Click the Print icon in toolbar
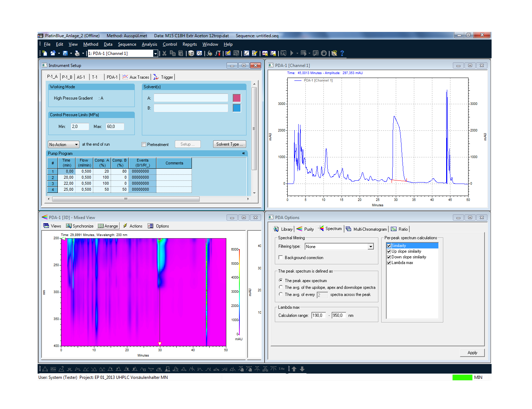Screen dimensions: 532x409 click(77, 53)
